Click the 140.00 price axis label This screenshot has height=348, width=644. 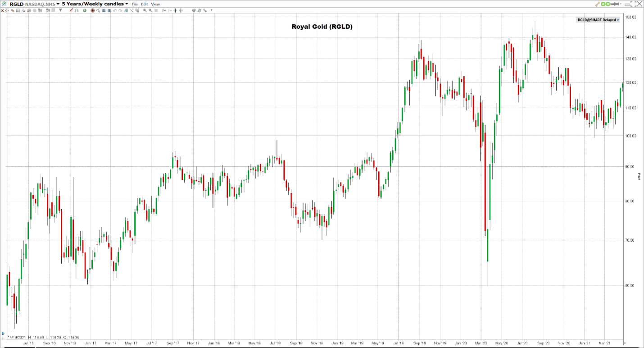630,37
